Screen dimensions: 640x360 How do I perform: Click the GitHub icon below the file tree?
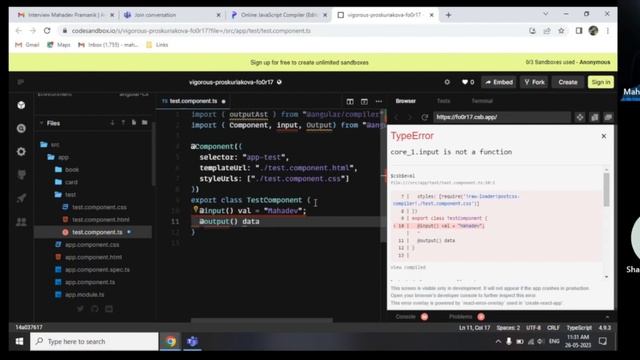click(95, 309)
